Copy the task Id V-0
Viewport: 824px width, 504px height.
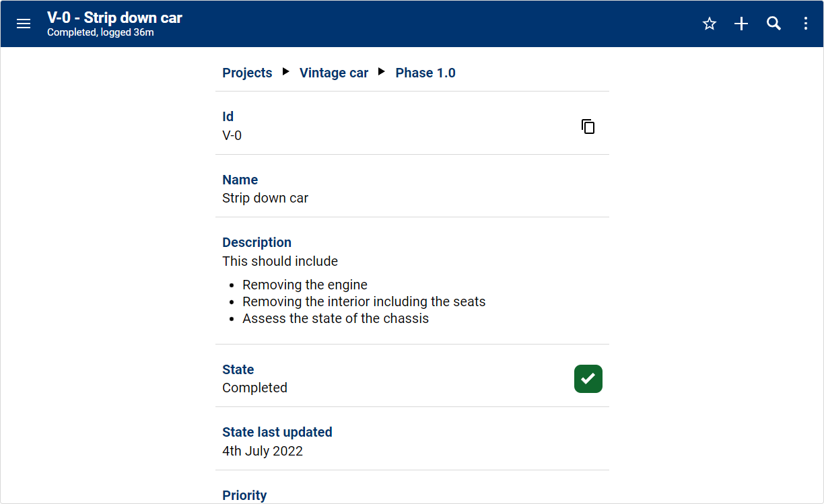(588, 127)
